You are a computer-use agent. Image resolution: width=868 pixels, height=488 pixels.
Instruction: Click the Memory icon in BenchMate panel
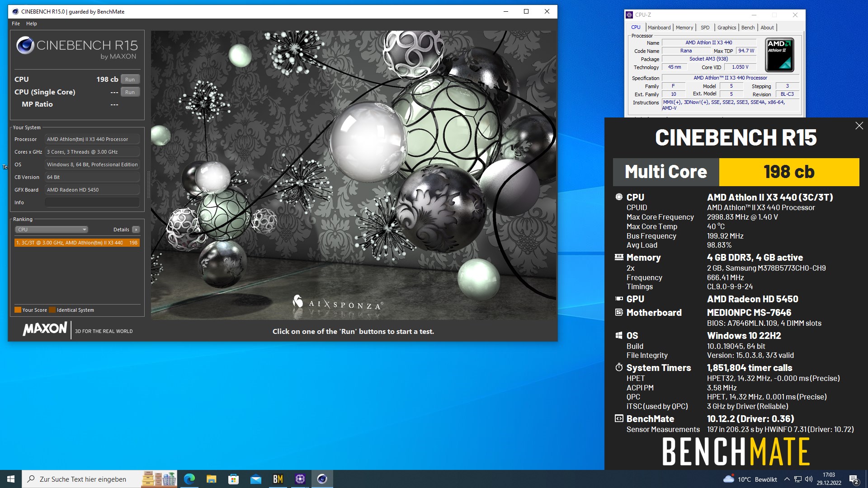[619, 257]
